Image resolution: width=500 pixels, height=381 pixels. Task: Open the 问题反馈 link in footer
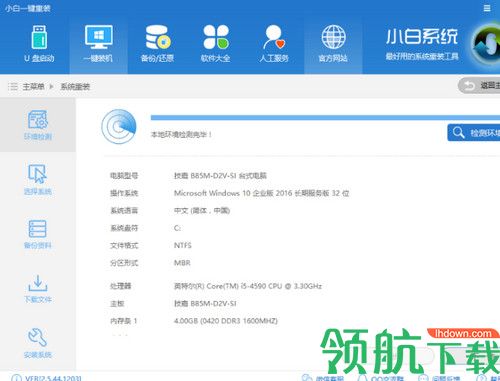440,378
